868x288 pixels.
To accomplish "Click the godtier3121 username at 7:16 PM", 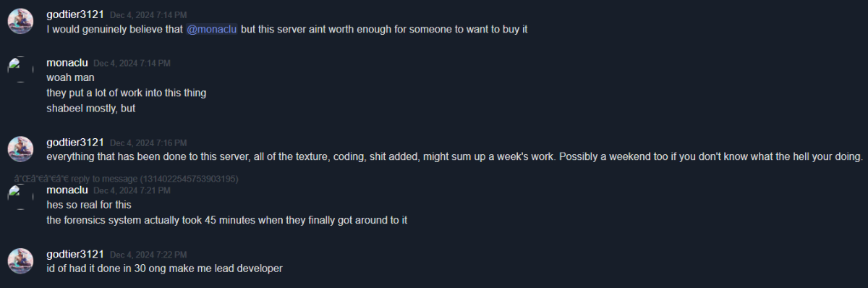I will (75, 143).
